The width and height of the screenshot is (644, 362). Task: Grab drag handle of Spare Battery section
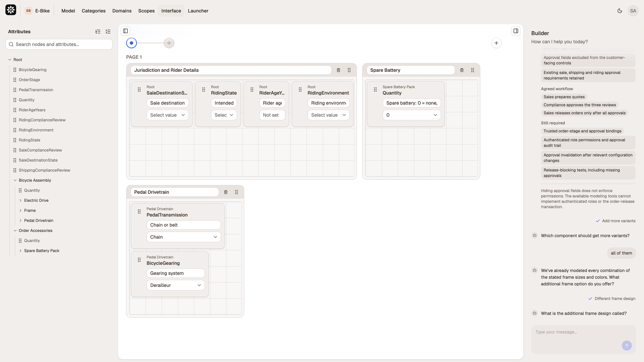pyautogui.click(x=473, y=70)
